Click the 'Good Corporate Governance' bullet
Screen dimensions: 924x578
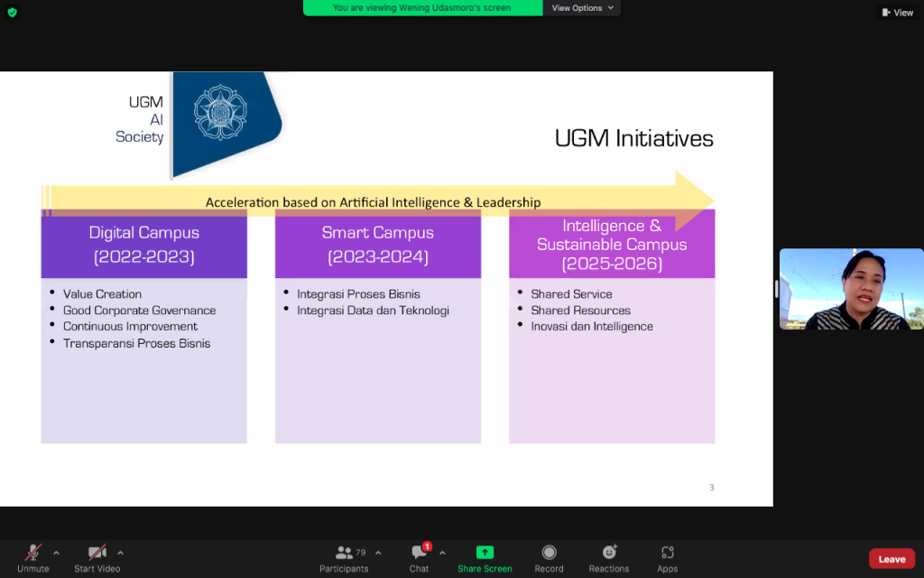pyautogui.click(x=139, y=311)
